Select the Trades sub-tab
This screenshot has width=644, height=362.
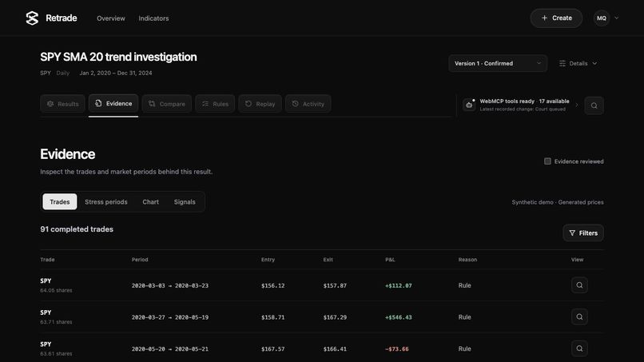click(60, 201)
